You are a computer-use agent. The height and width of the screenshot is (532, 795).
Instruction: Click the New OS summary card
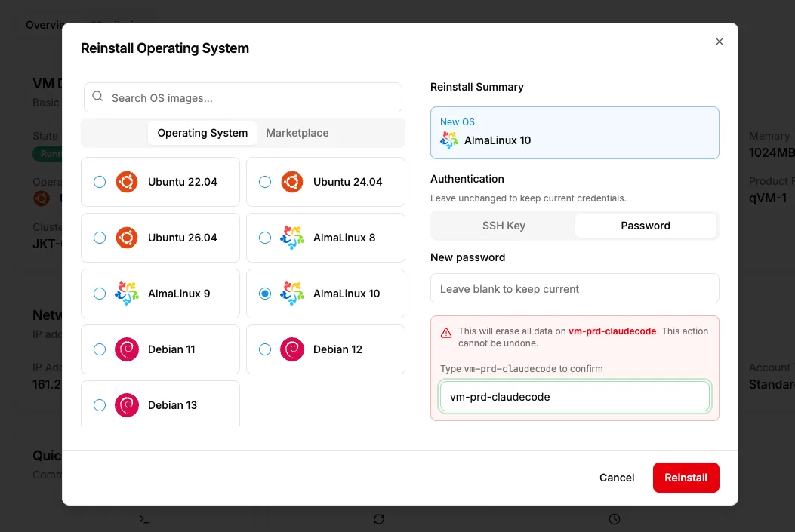[x=575, y=133]
